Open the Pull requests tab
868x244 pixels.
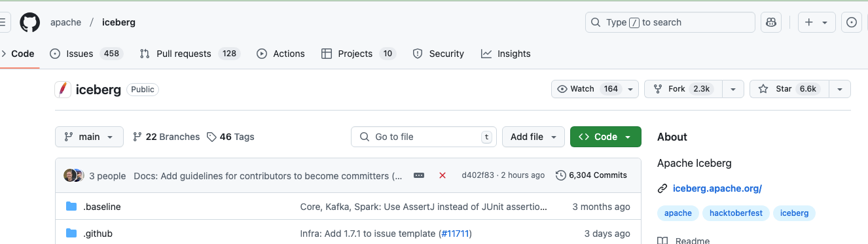[x=190, y=54]
